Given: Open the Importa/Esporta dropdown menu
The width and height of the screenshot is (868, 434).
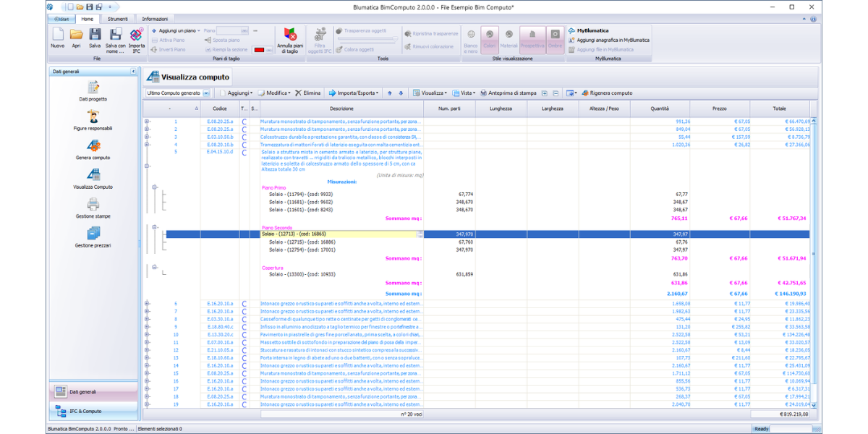Looking at the screenshot, I should pyautogui.click(x=354, y=93).
